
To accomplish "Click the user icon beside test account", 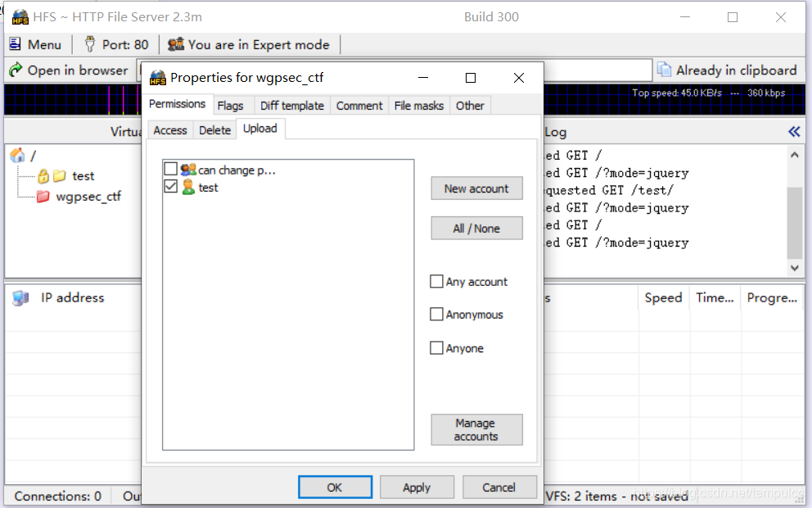I will pyautogui.click(x=188, y=187).
